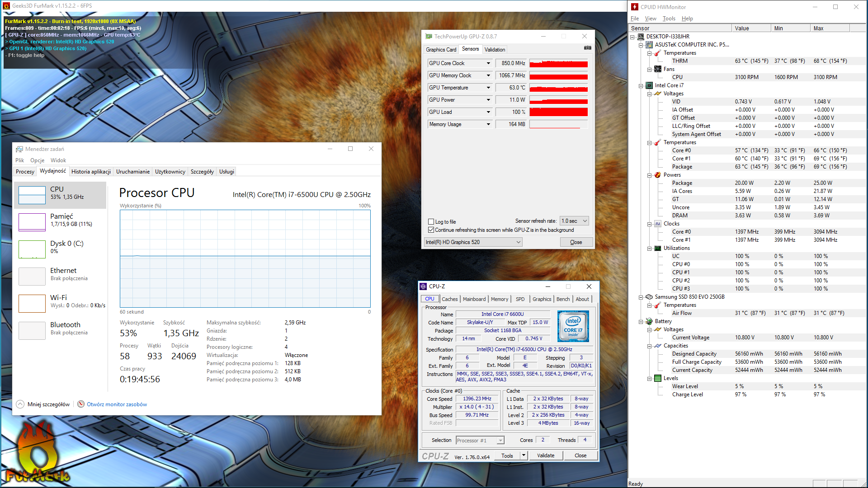Click the Utilizations graph icon in HWMonitor
868x488 pixels.
pyautogui.click(x=658, y=248)
